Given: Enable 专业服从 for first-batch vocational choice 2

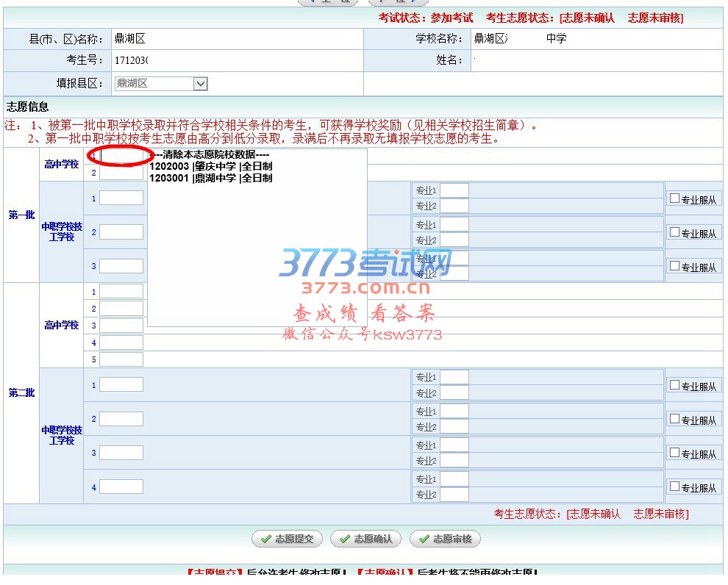Looking at the screenshot, I should (x=674, y=232).
